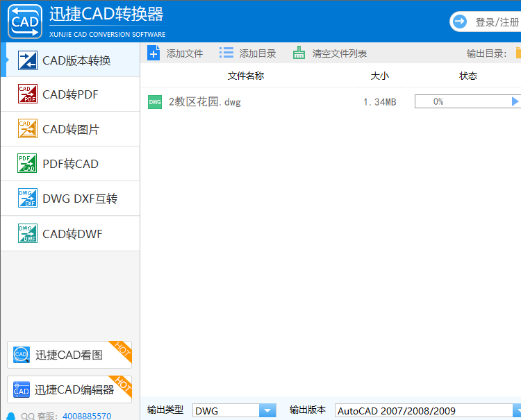Click the DWG DXF互转 blue icon

28,198
